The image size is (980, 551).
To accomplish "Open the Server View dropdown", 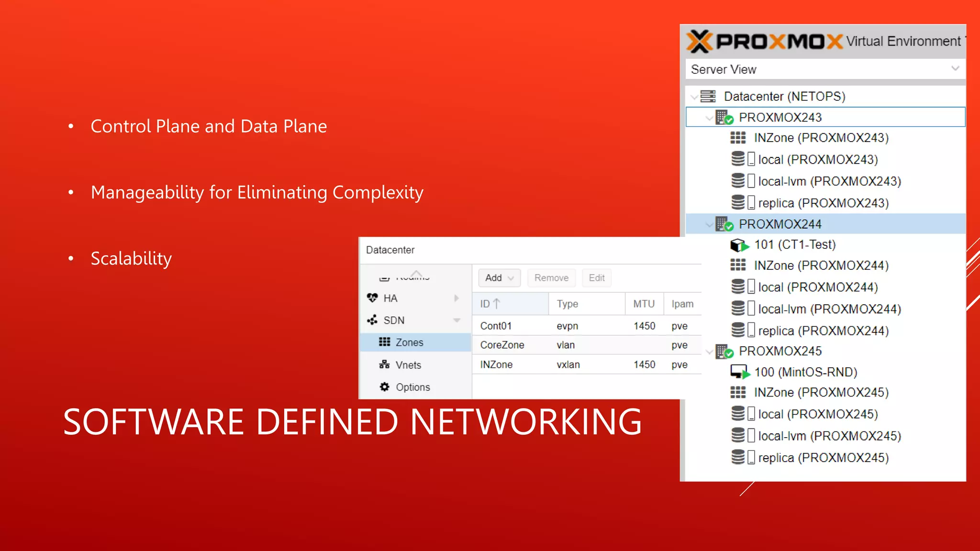I will pos(825,69).
